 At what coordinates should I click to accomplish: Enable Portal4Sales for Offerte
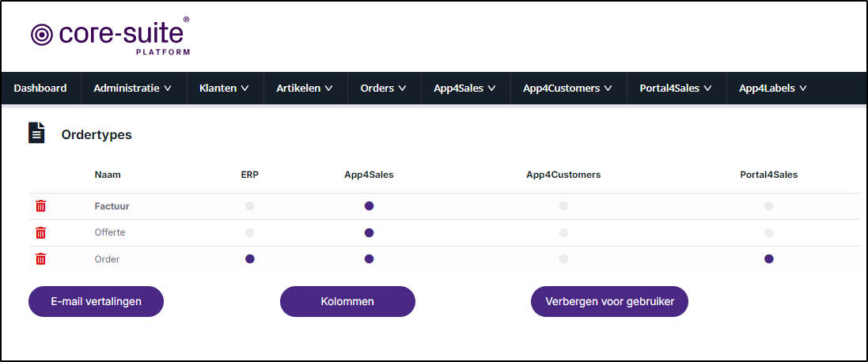769,232
